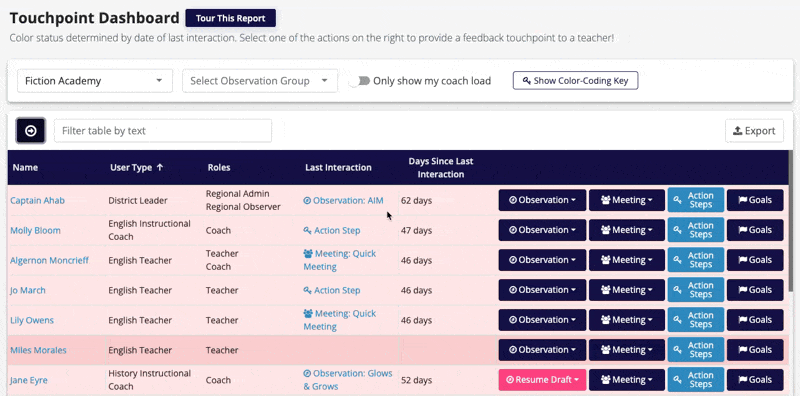View Goals for Molly Bloom
Viewport: 800px width, 396px height.
click(x=755, y=230)
